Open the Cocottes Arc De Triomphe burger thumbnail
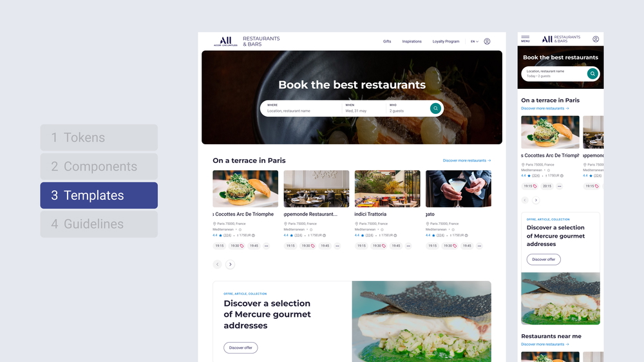 [x=245, y=189]
